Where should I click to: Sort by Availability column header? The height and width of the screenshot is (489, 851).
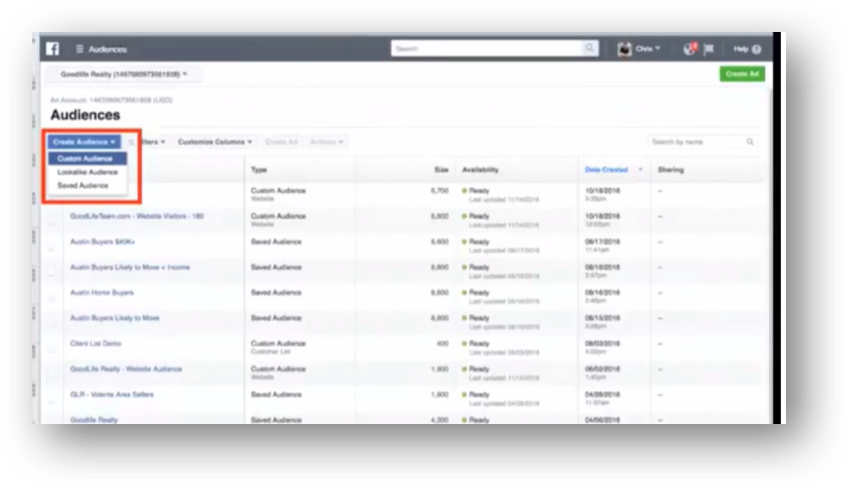pyautogui.click(x=480, y=170)
